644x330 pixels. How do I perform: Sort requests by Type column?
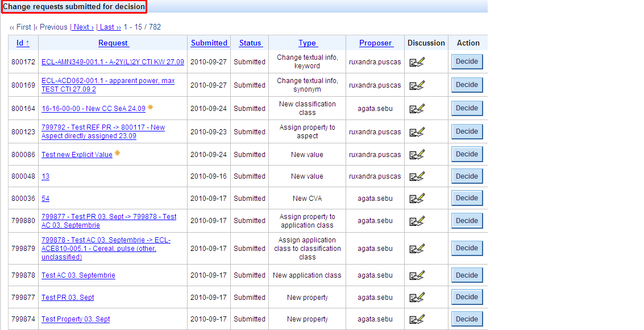308,43
